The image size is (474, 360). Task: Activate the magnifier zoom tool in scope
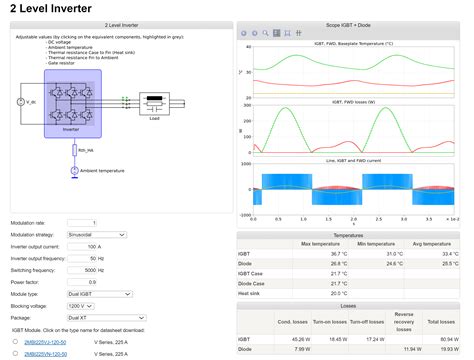click(x=265, y=33)
